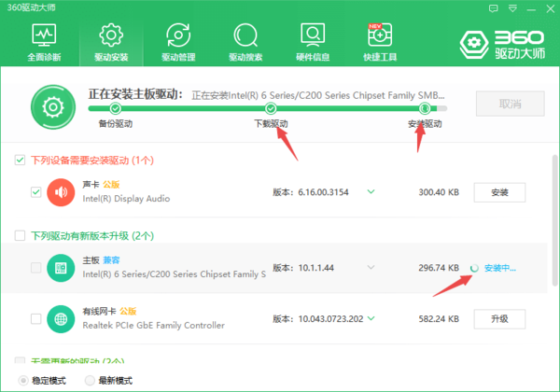Click the 582.24 KB size value
Viewport: 560px width, 392px height.
439,319
